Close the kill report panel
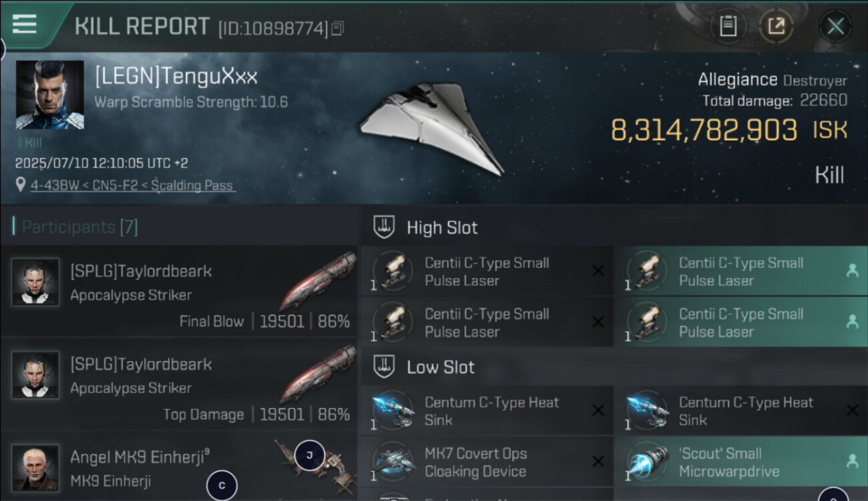Image resolution: width=868 pixels, height=501 pixels. 835,27
